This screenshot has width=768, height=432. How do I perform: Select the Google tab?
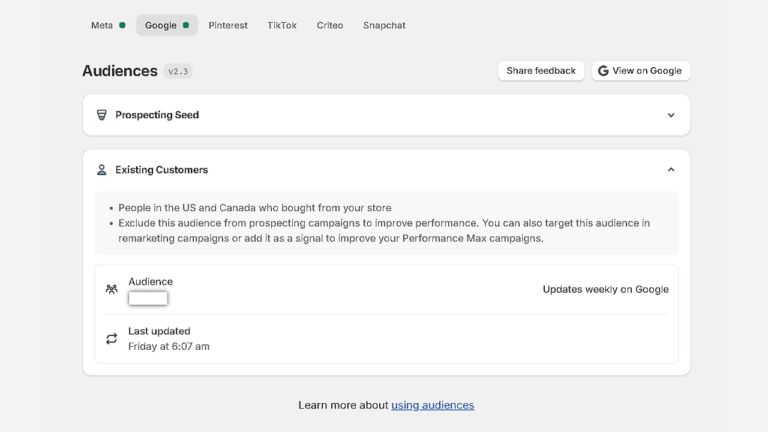point(167,25)
